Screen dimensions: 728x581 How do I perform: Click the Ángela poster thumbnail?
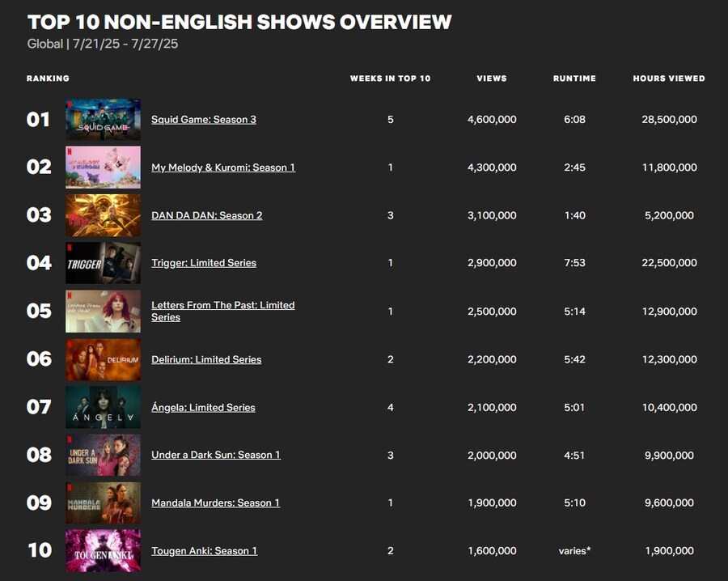103,407
